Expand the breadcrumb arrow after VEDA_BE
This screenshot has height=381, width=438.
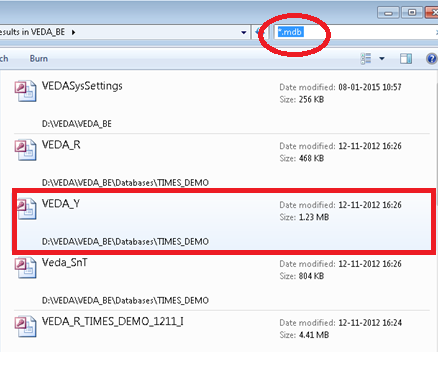(x=73, y=32)
